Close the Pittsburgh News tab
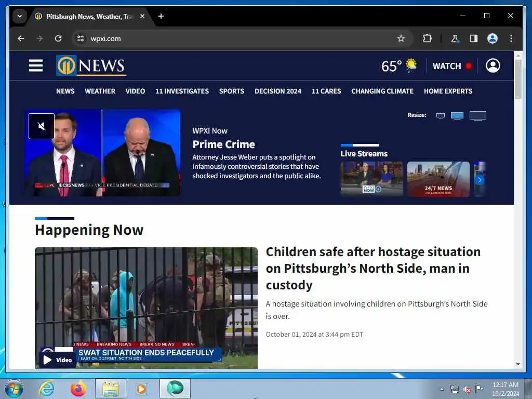Screen dimensions: 532x399 pyautogui.click(x=142, y=16)
